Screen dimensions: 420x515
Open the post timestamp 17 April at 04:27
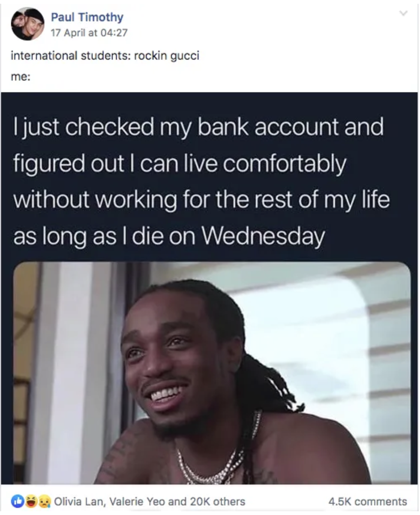tap(89, 33)
